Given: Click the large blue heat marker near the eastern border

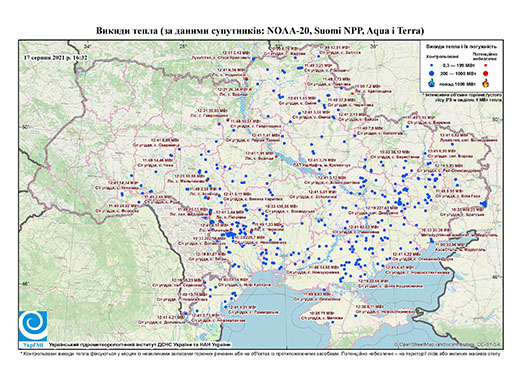Looking at the screenshot, I should 484,204.
